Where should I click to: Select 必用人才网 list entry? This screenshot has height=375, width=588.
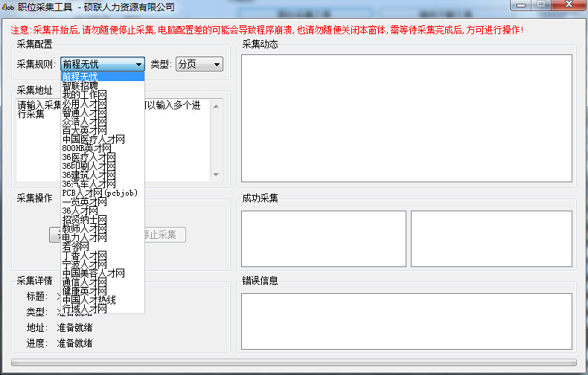point(103,103)
